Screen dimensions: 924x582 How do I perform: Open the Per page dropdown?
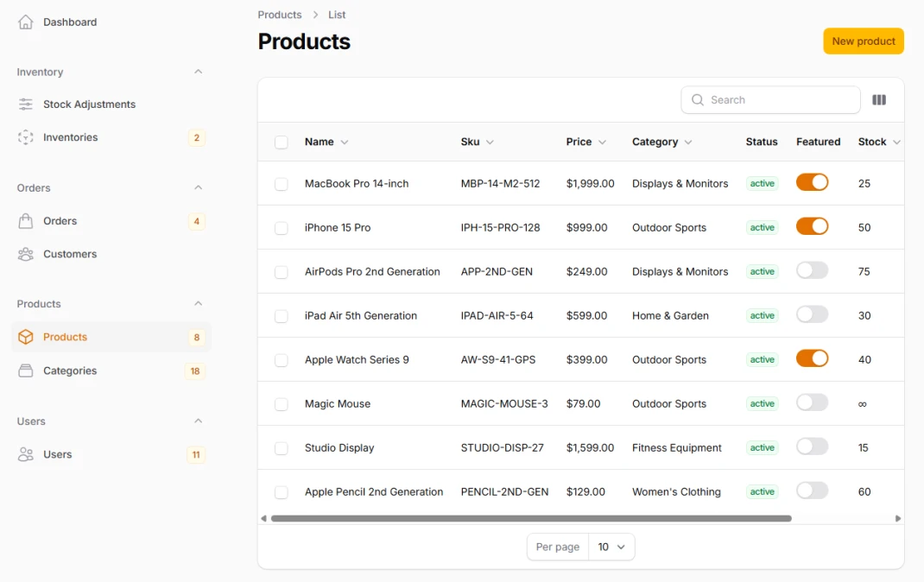coord(611,547)
